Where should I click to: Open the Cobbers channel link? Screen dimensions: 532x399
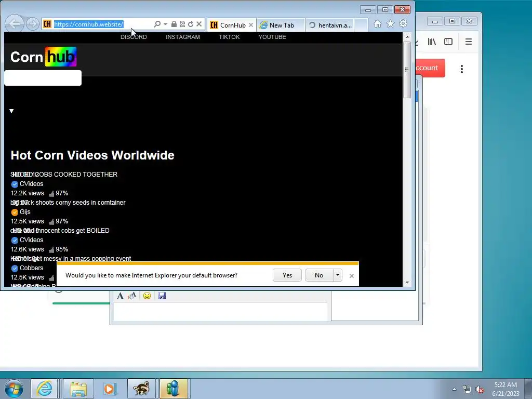pyautogui.click(x=32, y=268)
